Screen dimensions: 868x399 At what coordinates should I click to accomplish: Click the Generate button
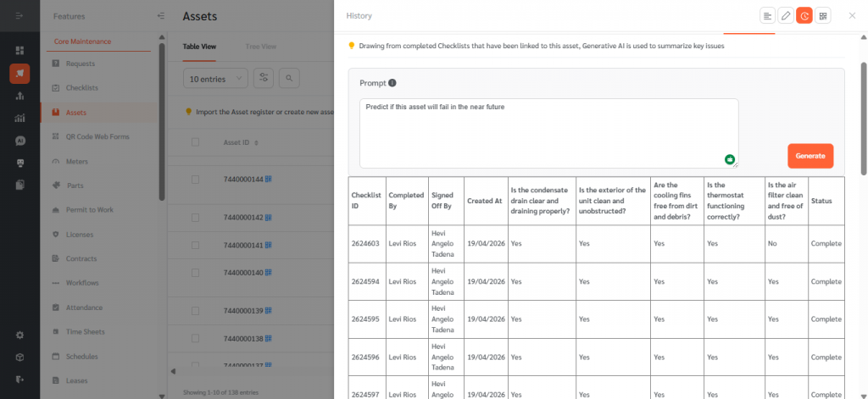pyautogui.click(x=810, y=156)
